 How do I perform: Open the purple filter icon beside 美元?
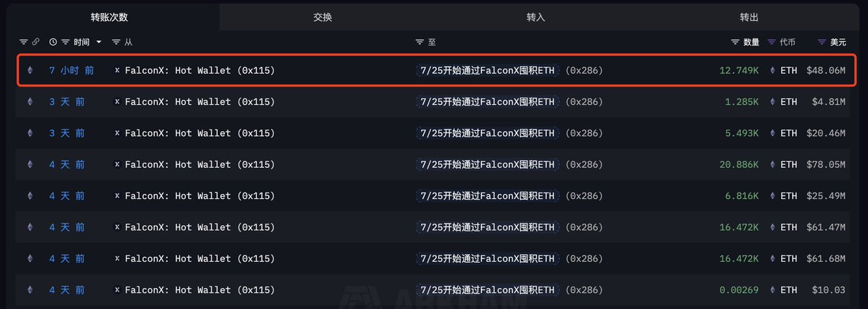click(x=822, y=43)
